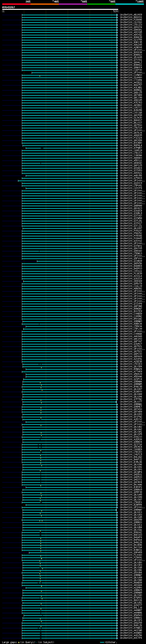Select the UniRef100_Q6H4L2 label
Screen dimensions: 146x644
point(131,63)
